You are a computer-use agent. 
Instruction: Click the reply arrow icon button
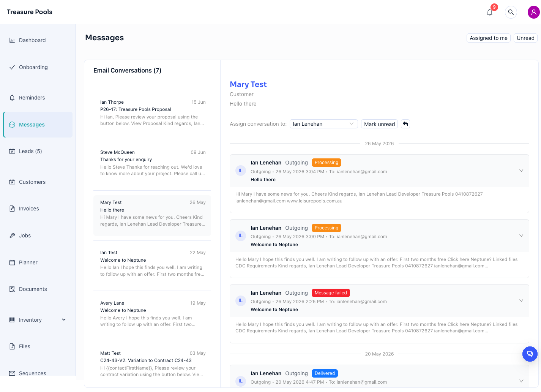click(x=405, y=124)
